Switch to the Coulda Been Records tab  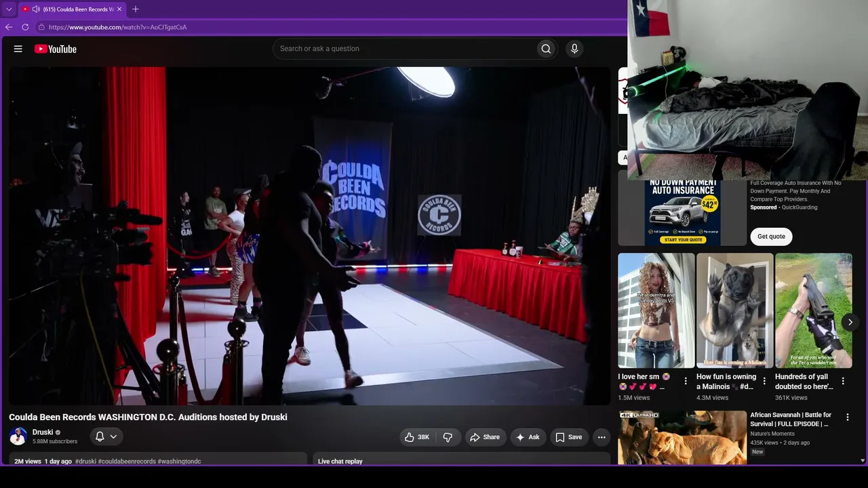coord(72,9)
